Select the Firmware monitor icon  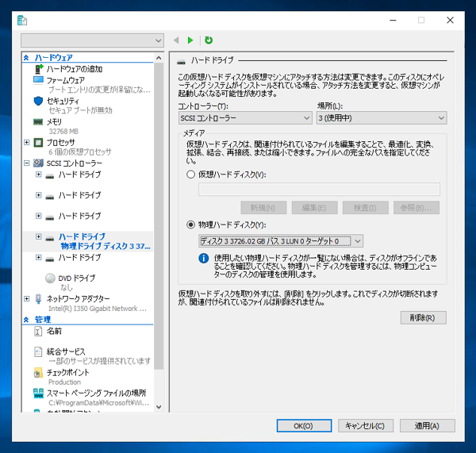click(38, 80)
